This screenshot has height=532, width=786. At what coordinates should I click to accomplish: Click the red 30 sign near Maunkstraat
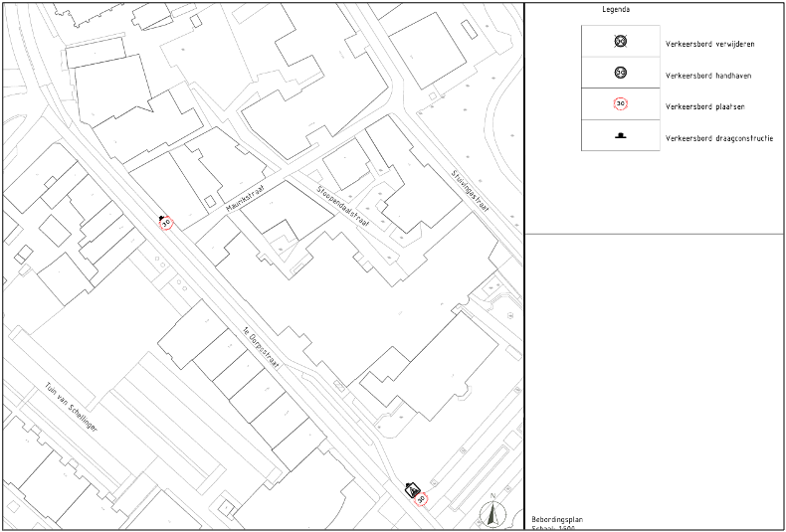coord(166,224)
